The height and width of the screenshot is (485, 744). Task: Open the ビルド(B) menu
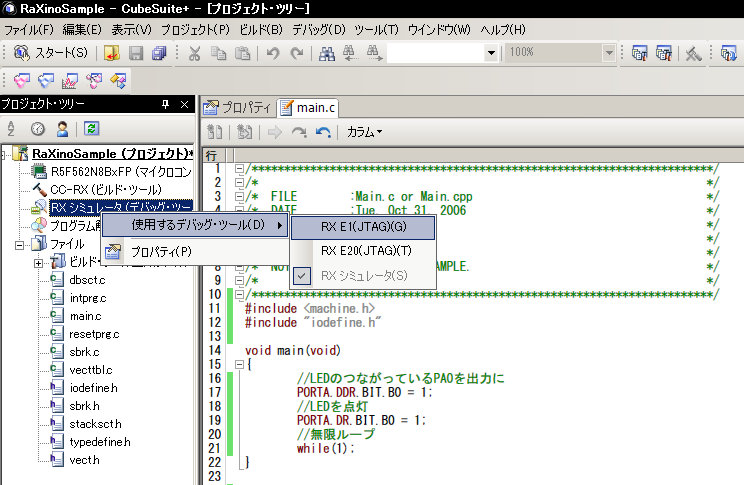260,30
